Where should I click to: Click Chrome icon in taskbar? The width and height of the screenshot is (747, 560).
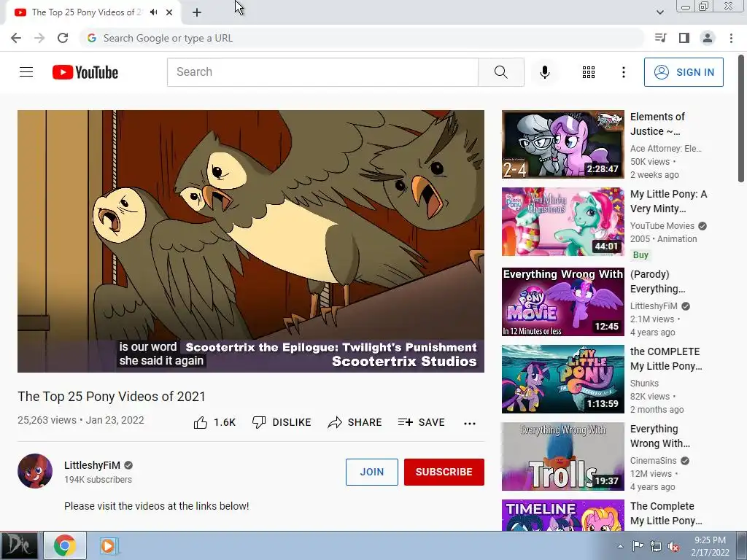click(65, 545)
